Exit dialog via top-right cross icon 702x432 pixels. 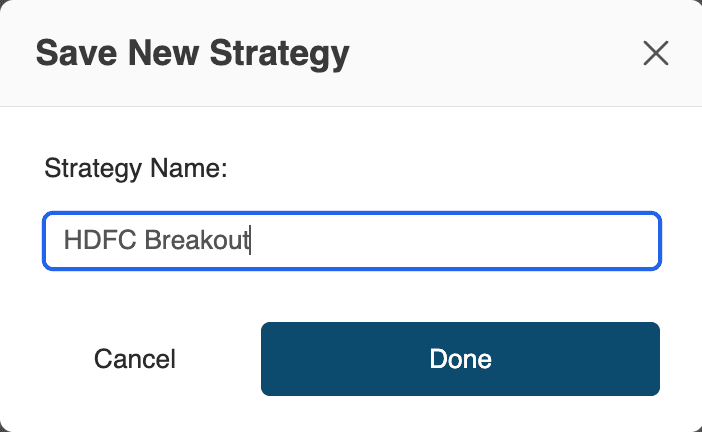[655, 53]
